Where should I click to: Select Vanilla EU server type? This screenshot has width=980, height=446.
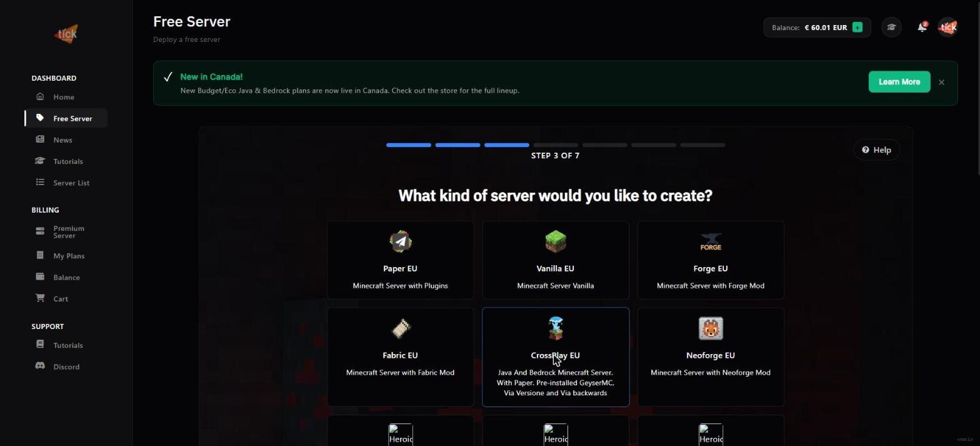click(x=556, y=260)
